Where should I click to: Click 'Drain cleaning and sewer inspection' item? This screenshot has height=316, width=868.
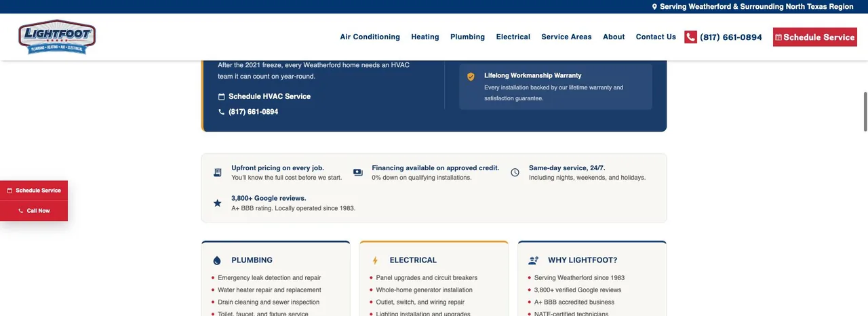tap(269, 302)
